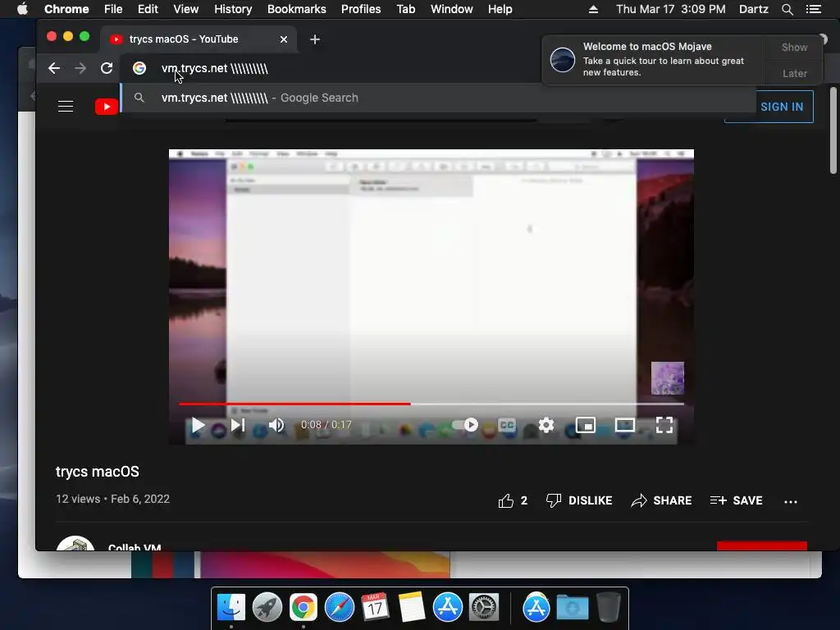Open the View menu

pyautogui.click(x=186, y=9)
